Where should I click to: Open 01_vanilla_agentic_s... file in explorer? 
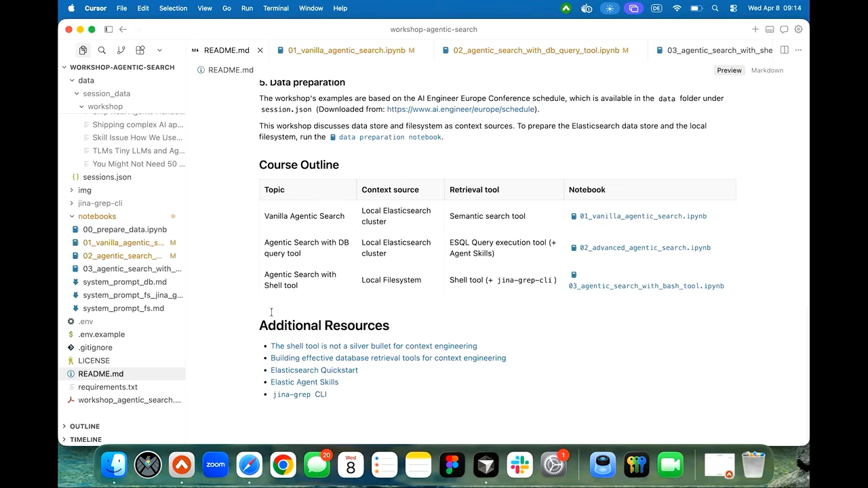pos(123,243)
